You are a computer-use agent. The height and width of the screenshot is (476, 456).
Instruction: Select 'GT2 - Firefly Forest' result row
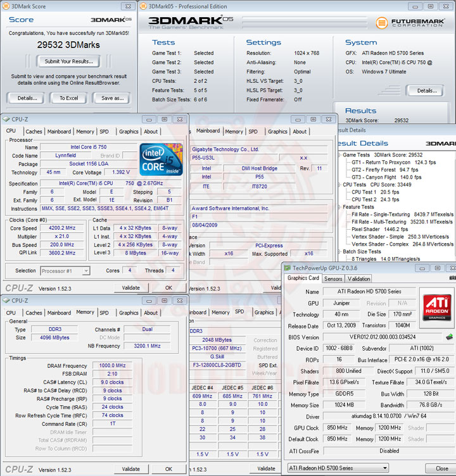(x=385, y=170)
